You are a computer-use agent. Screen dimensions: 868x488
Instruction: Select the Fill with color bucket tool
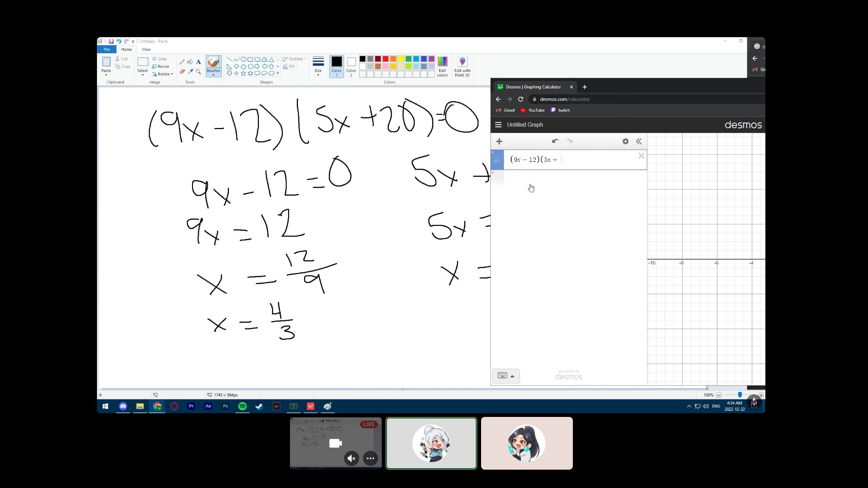pos(190,62)
